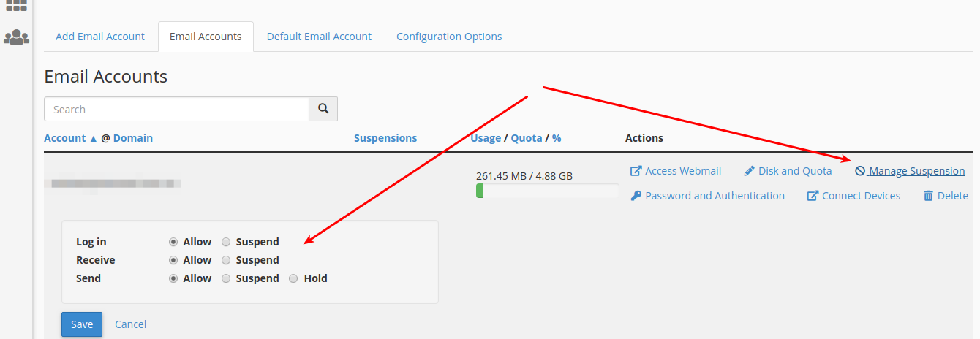Switch to the Add Email Account tab

point(100,37)
